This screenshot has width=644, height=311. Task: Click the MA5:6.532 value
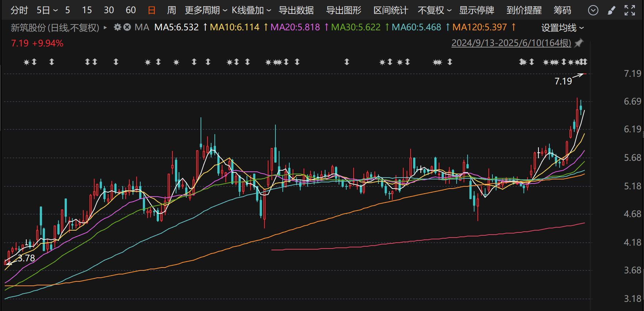pos(176,27)
